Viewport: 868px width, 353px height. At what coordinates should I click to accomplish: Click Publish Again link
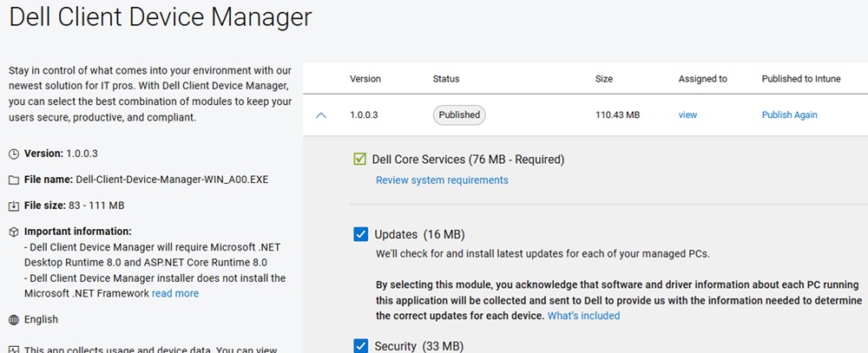(x=789, y=114)
